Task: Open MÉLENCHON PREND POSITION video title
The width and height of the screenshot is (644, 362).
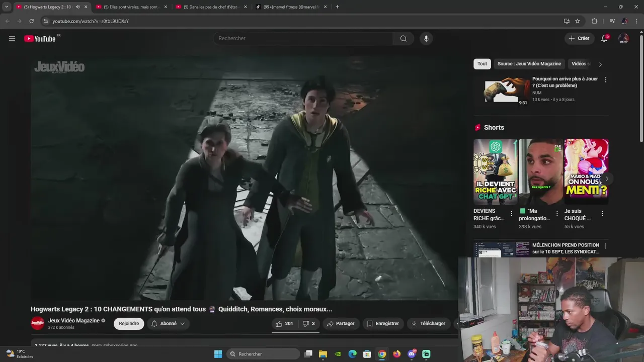Action: (x=566, y=248)
